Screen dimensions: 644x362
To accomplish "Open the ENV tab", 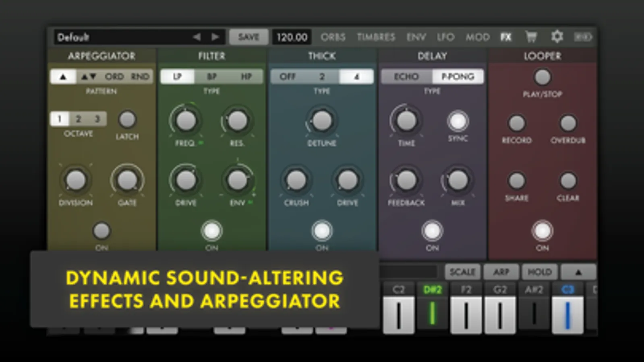I will click(x=416, y=37).
